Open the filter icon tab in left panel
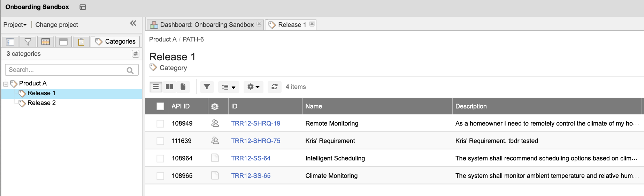 [x=28, y=42]
